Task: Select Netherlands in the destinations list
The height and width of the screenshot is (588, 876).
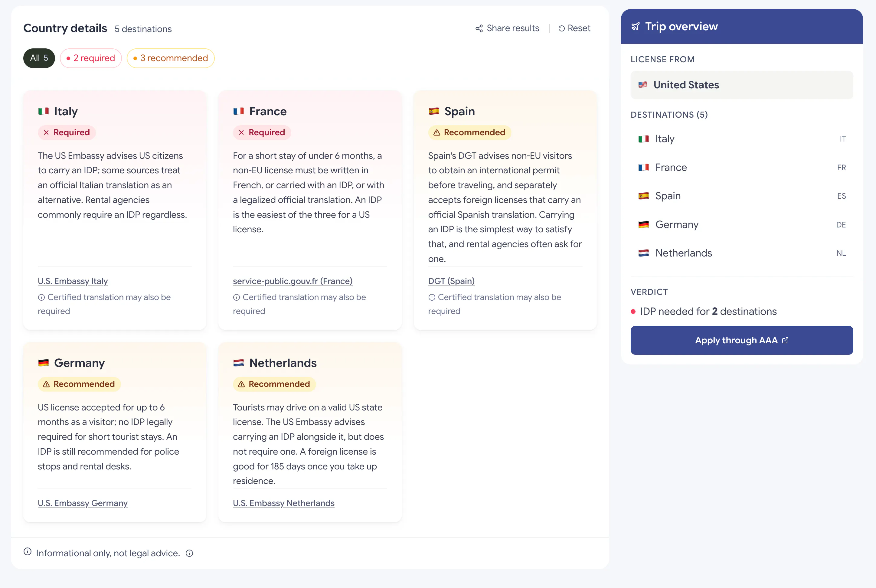Action: 742,253
